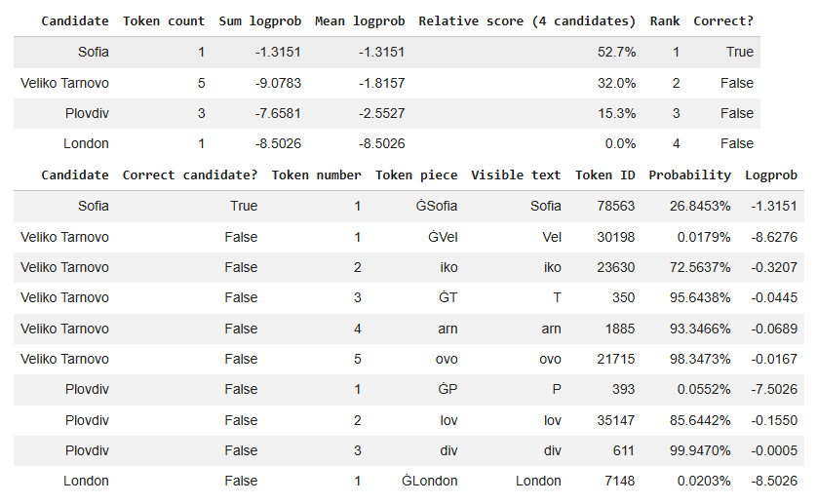Select the ĠSofia token piece cell
The height and width of the screenshot is (504, 817).
tap(437, 206)
